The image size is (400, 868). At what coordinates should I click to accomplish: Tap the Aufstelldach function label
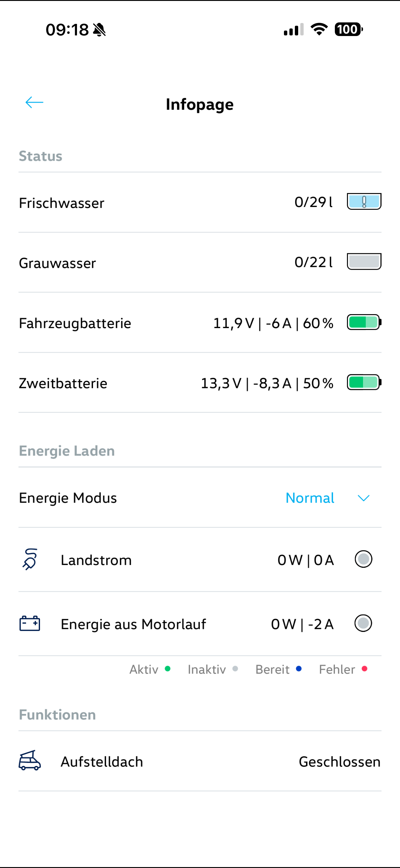pyautogui.click(x=102, y=762)
